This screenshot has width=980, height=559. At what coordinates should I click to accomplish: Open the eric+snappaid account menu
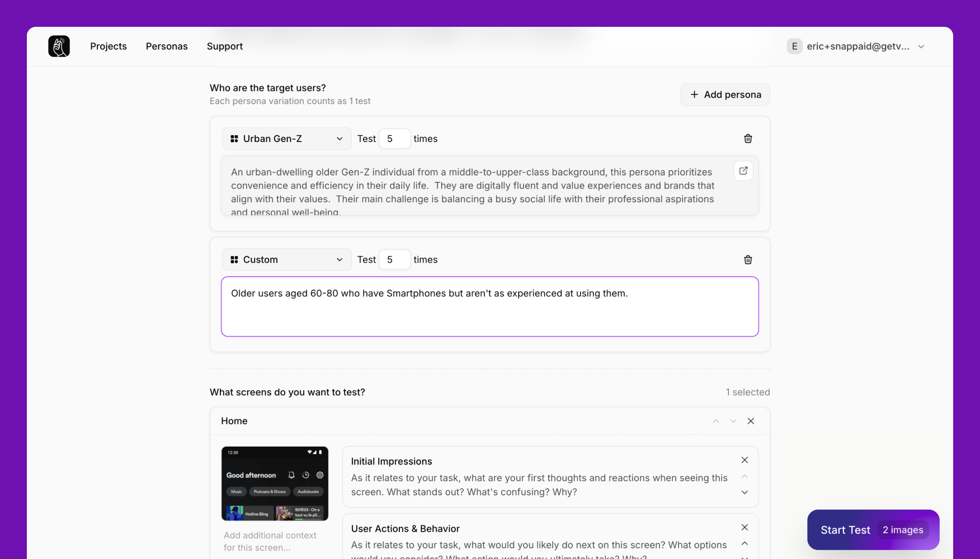click(x=856, y=46)
